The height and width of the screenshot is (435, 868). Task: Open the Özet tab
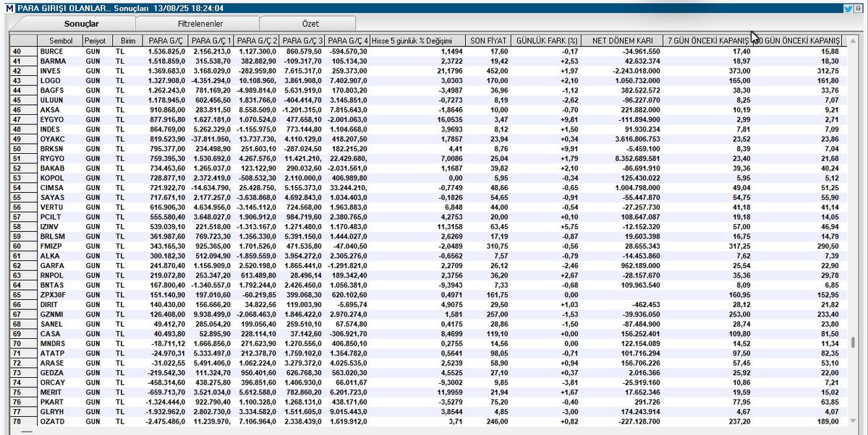(309, 24)
